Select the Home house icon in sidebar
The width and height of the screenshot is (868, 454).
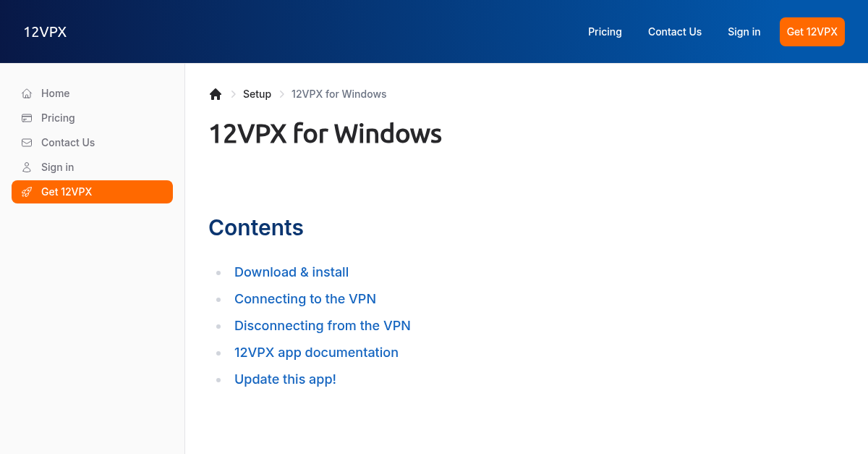pos(26,93)
